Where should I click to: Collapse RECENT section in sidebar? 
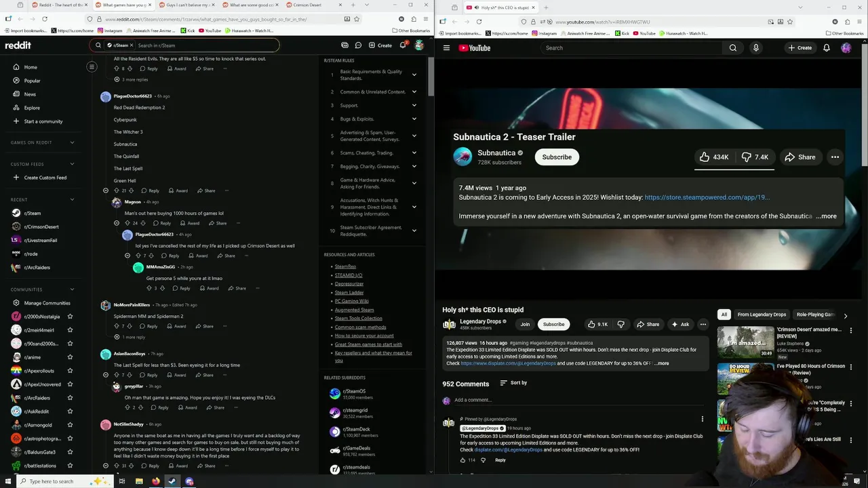click(72, 200)
